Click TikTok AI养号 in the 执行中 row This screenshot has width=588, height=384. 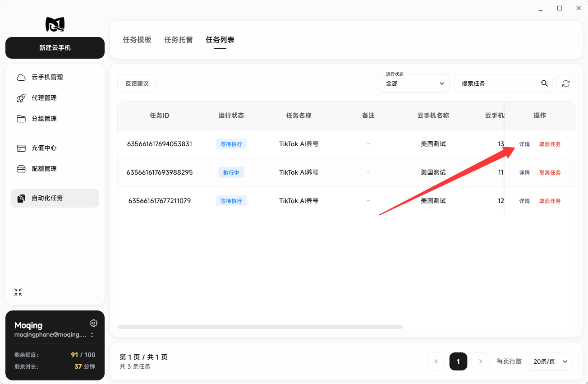coord(299,172)
